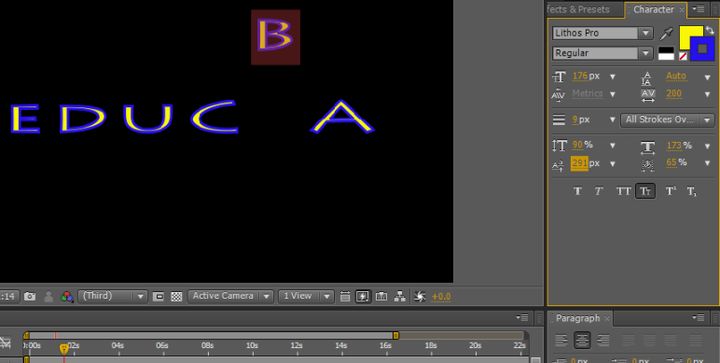Toggle Subscript style
Image resolution: width=720 pixels, height=363 pixels.
[692, 191]
